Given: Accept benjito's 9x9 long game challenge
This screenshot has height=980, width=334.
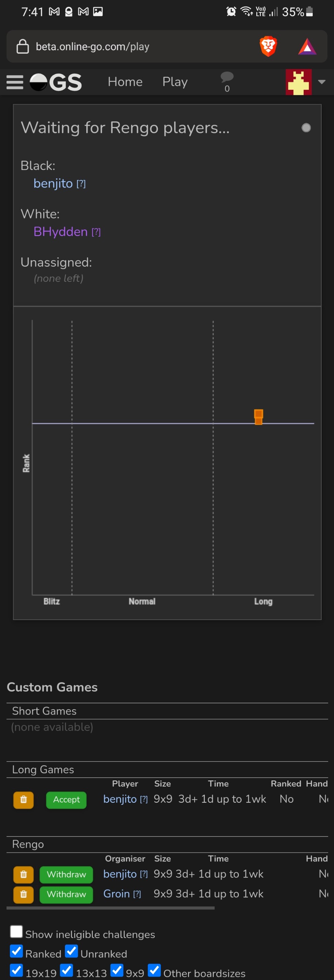Looking at the screenshot, I should (66, 800).
